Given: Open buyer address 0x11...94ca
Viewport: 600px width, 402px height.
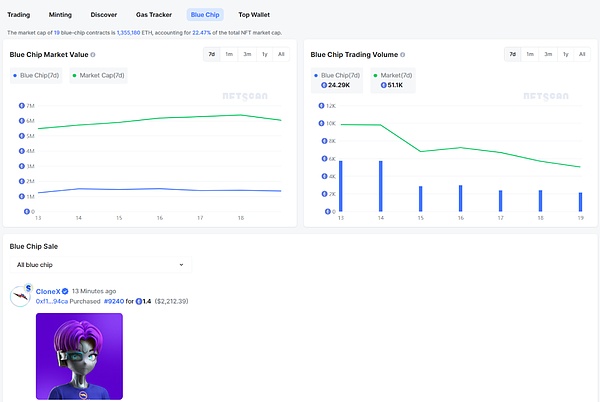Looking at the screenshot, I should [x=53, y=301].
